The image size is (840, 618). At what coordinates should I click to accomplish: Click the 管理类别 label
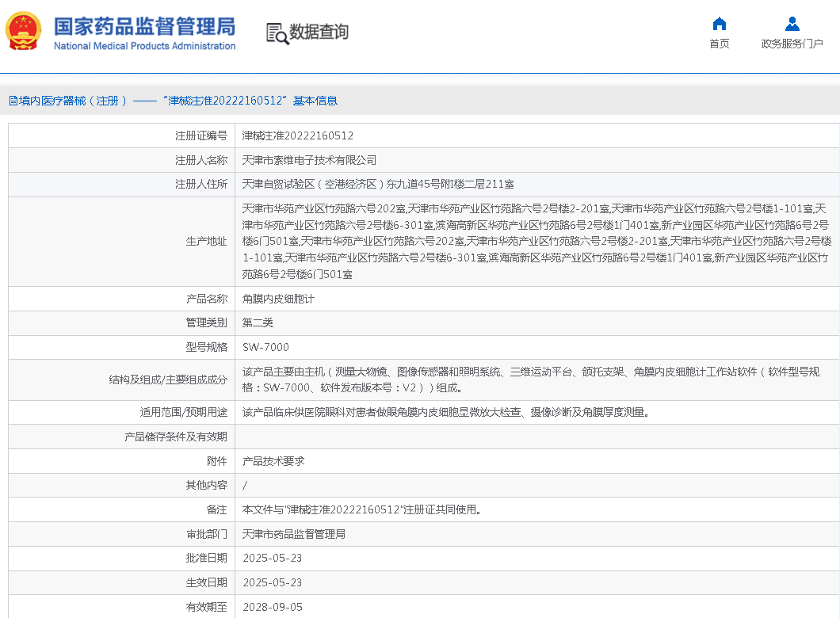pos(206,322)
